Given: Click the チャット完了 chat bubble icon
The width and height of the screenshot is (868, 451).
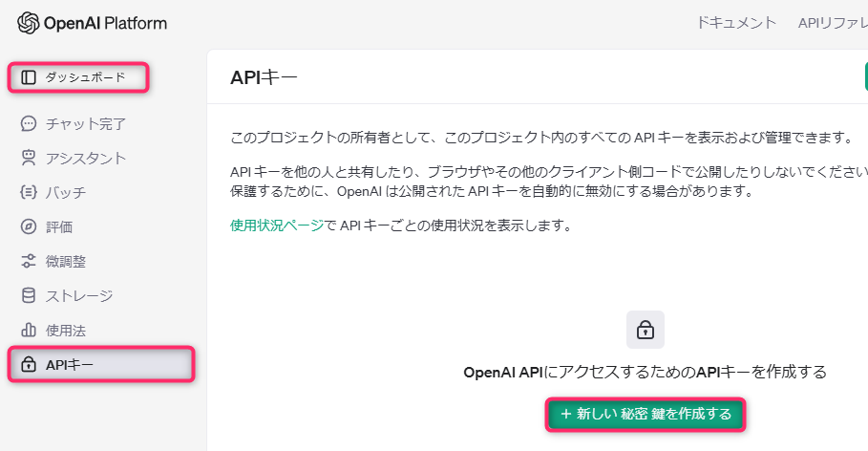Looking at the screenshot, I should [x=29, y=123].
